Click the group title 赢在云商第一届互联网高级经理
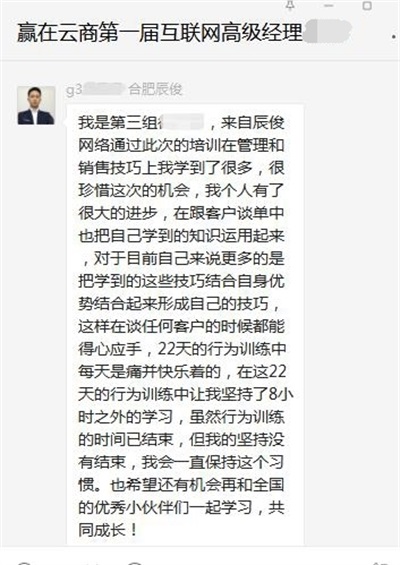This screenshot has width=400, height=565. [159, 32]
